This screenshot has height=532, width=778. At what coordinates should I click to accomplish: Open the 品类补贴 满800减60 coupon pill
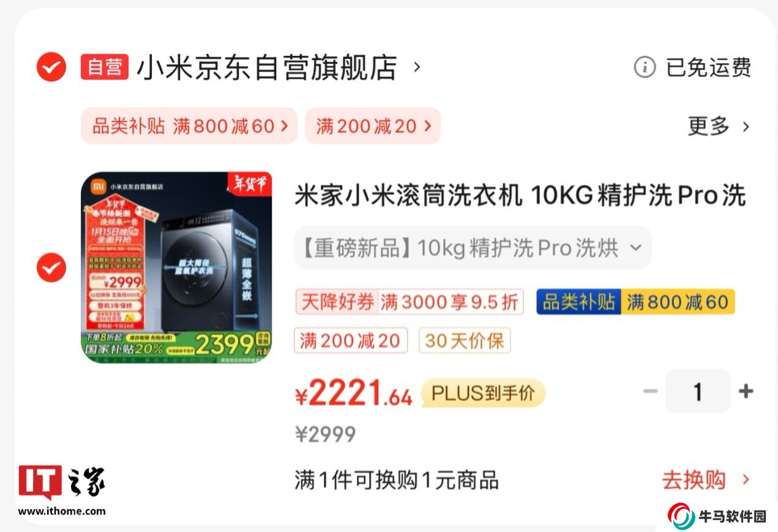pos(189,126)
